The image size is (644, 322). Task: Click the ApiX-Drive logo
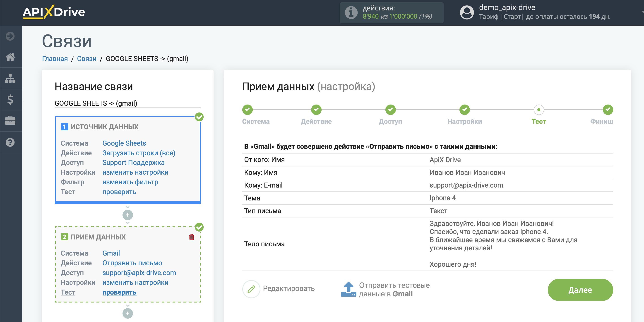tap(54, 12)
